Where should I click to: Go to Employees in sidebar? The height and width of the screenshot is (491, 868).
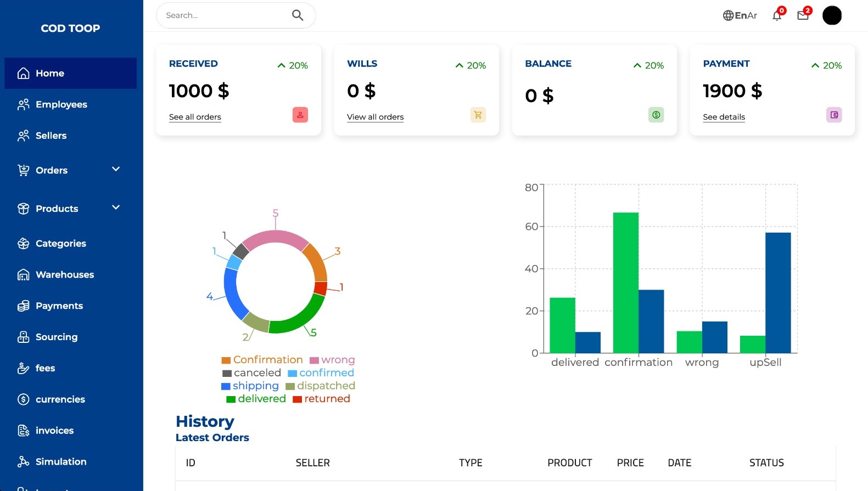(61, 104)
